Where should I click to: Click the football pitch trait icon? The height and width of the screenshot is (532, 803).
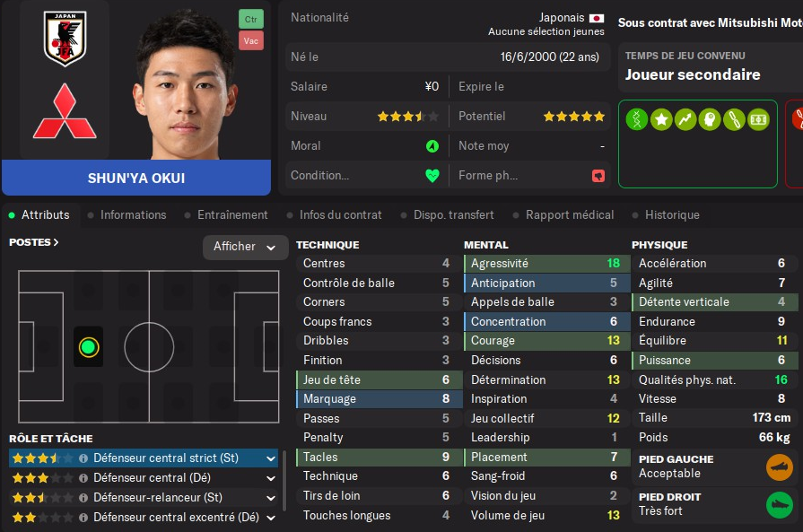pyautogui.click(x=758, y=119)
